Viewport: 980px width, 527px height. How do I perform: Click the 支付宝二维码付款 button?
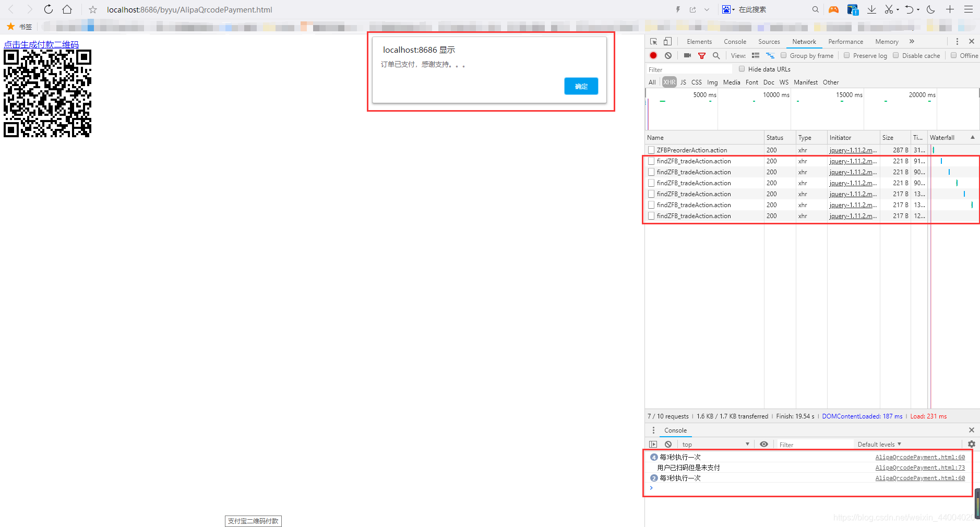[253, 521]
